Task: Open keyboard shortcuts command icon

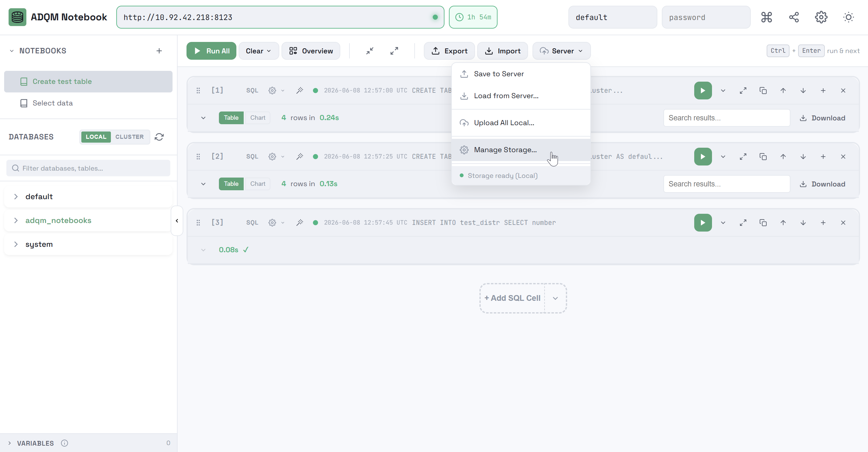Action: (766, 17)
